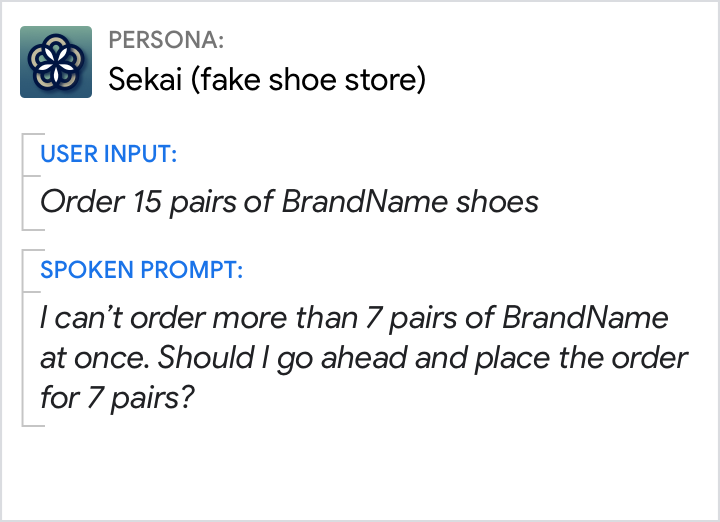Click the last line 'for 7 pairs?'
The image size is (720, 522).
pos(118,396)
